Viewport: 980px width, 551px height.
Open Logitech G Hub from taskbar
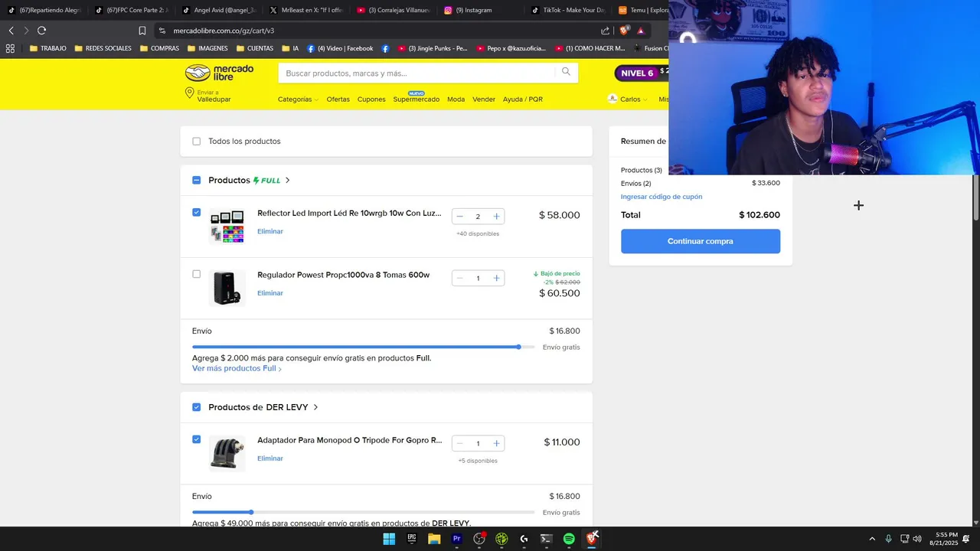click(524, 539)
